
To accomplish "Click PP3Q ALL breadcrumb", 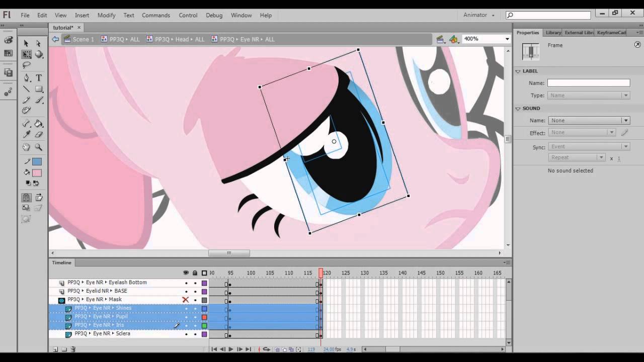I will [x=120, y=39].
